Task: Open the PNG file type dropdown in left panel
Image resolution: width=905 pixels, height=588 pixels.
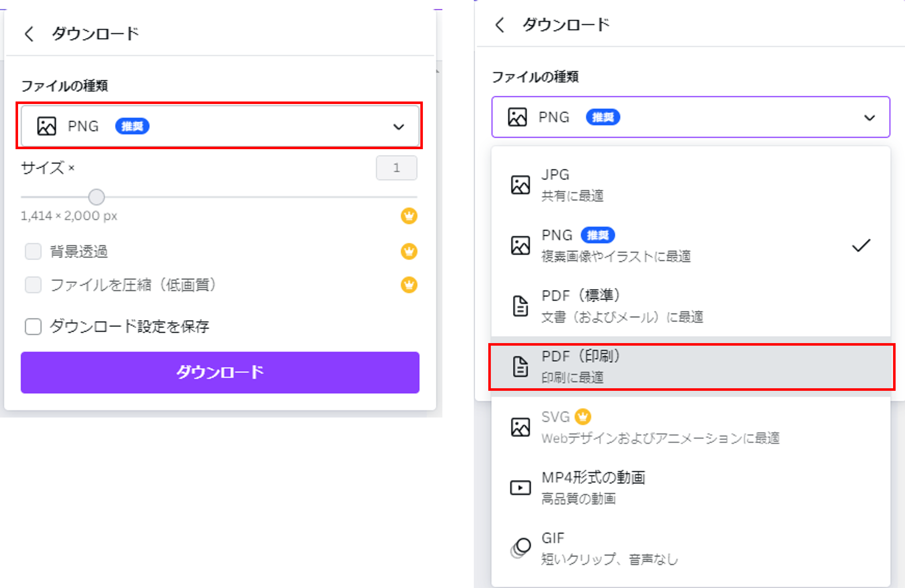Action: coord(220,126)
